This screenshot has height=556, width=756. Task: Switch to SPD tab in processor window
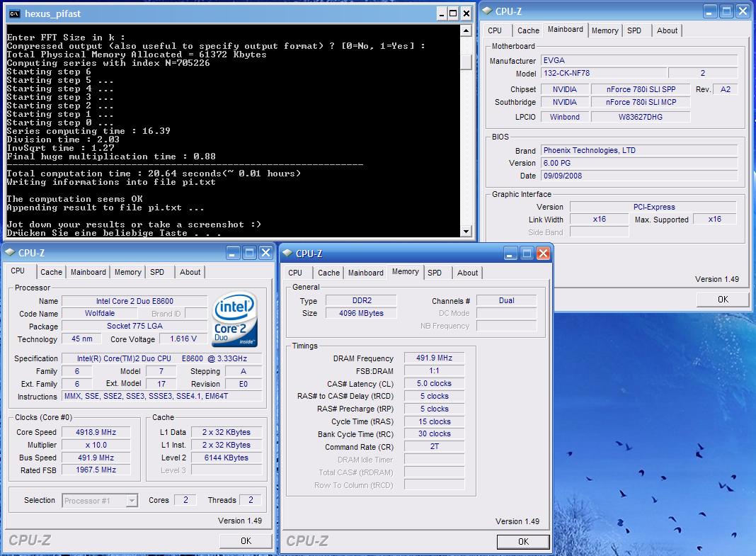(157, 272)
